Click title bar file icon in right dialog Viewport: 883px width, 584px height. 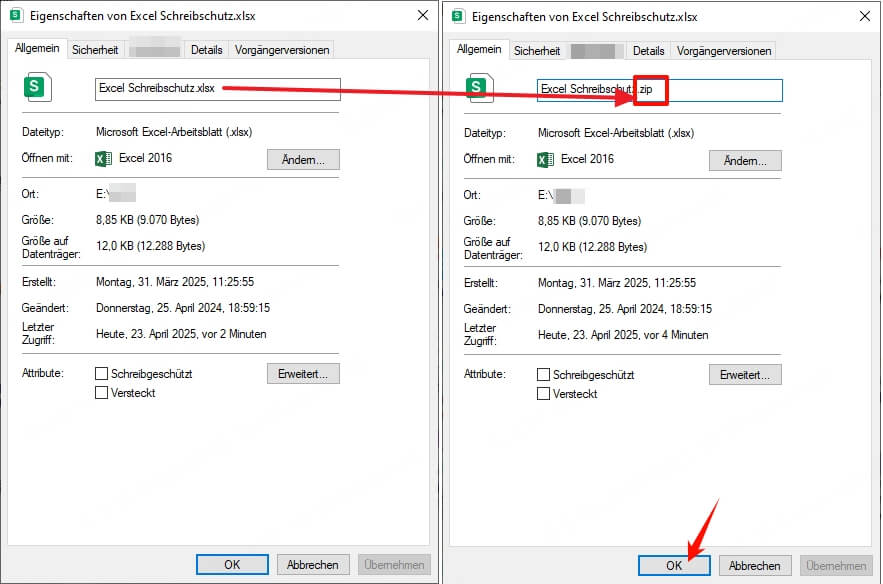(458, 16)
